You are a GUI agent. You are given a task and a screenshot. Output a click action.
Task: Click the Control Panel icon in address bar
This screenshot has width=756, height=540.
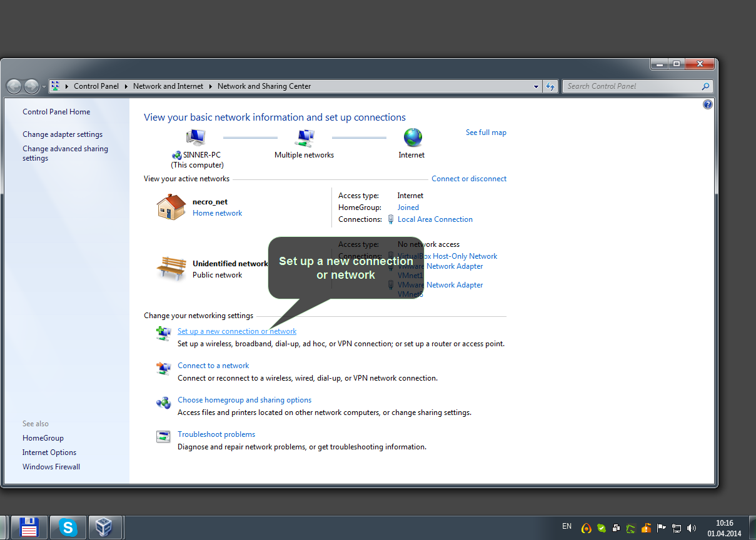pos(56,86)
